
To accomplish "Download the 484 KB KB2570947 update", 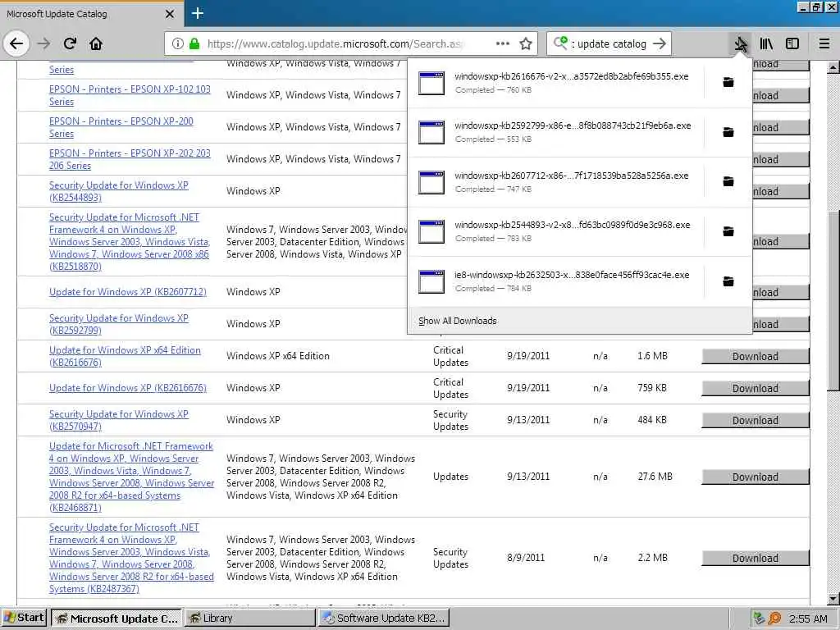I will (756, 421).
